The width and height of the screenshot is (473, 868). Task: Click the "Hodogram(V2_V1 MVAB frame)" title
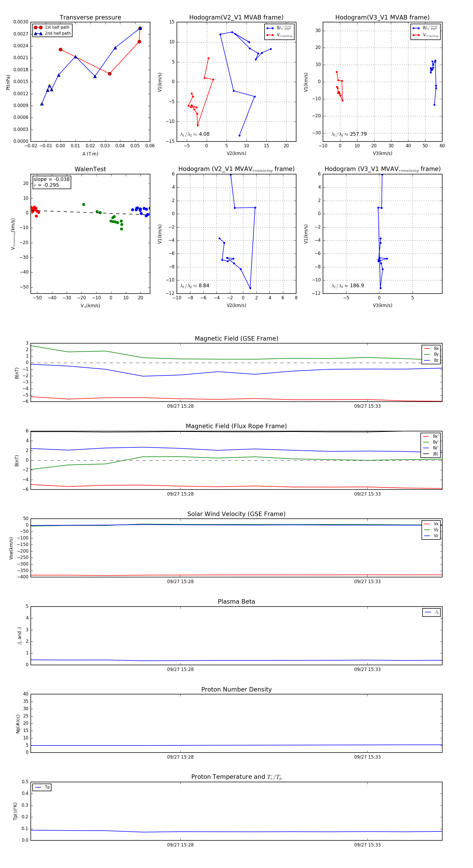(236, 17)
